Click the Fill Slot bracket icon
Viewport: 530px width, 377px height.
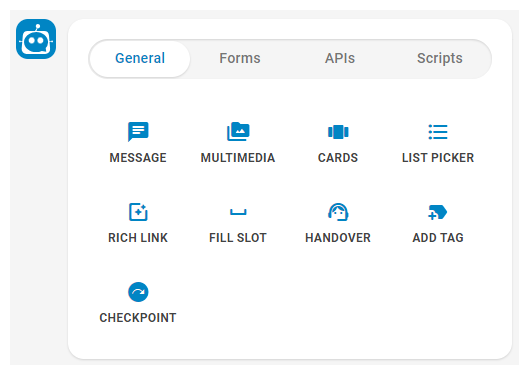coord(238,212)
